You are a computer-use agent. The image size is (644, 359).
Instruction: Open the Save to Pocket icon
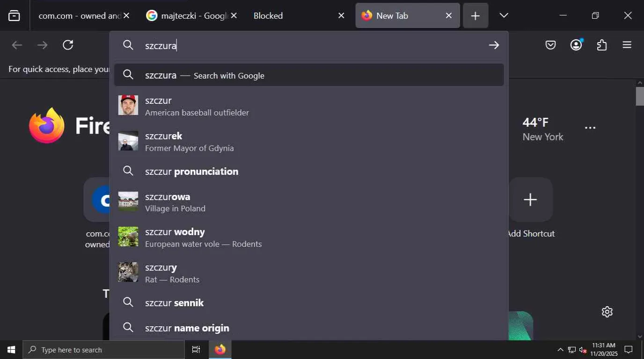550,45
